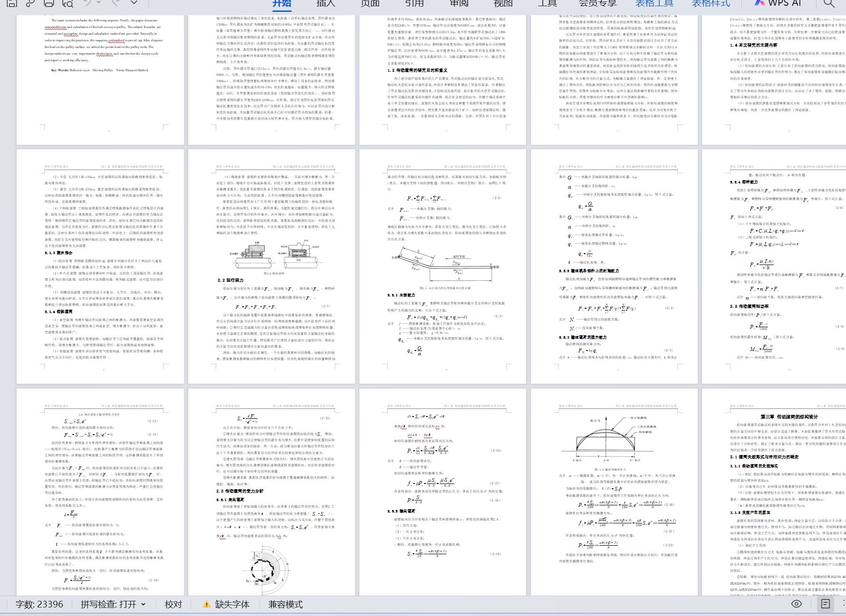This screenshot has width=846, height=616.
Task: Click the icon between Save and Print
Action: pos(30,3)
